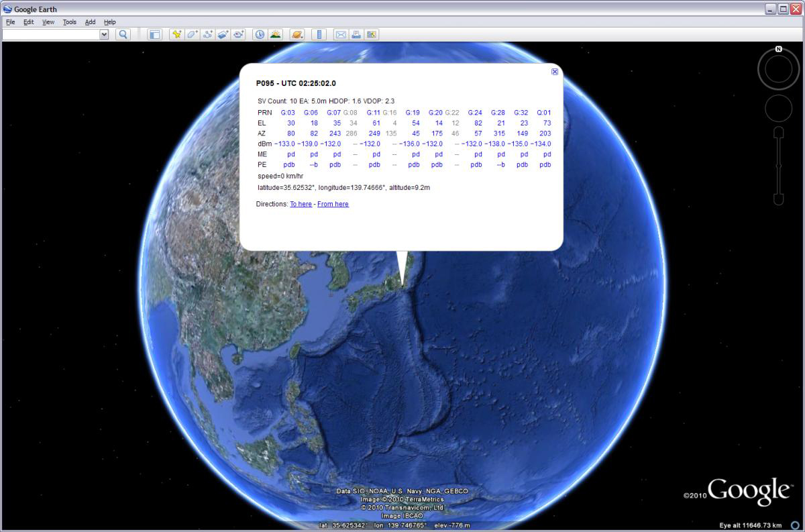Toggle sunlight across the landscape
Viewport: 805px width, 532px height.
click(x=275, y=34)
